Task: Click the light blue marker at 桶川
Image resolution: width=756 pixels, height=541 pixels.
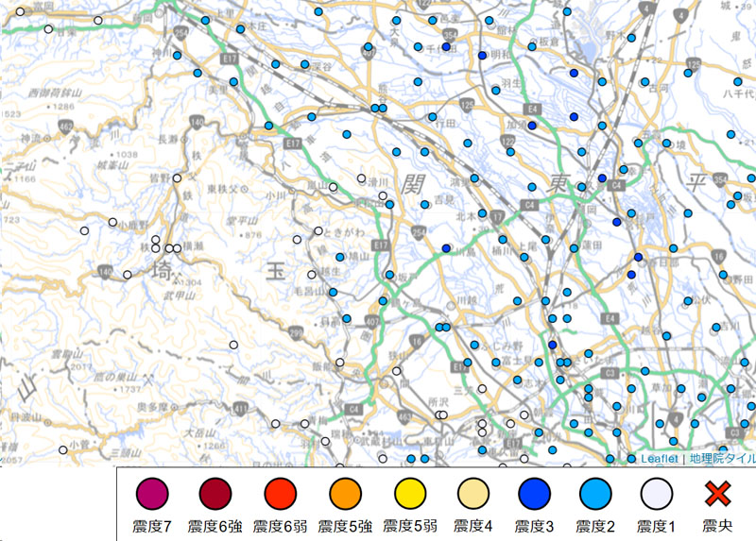Action: click(503, 240)
